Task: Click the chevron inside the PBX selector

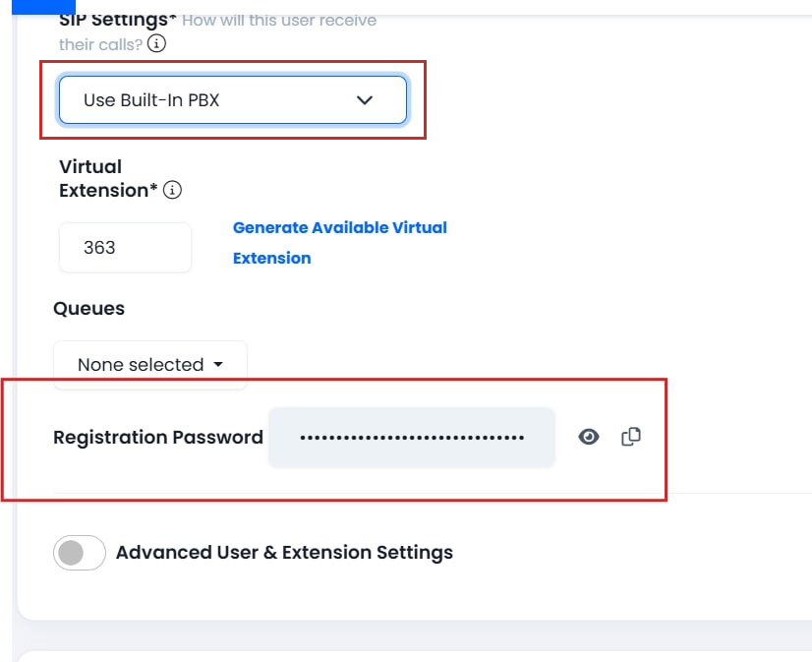Action: point(365,99)
